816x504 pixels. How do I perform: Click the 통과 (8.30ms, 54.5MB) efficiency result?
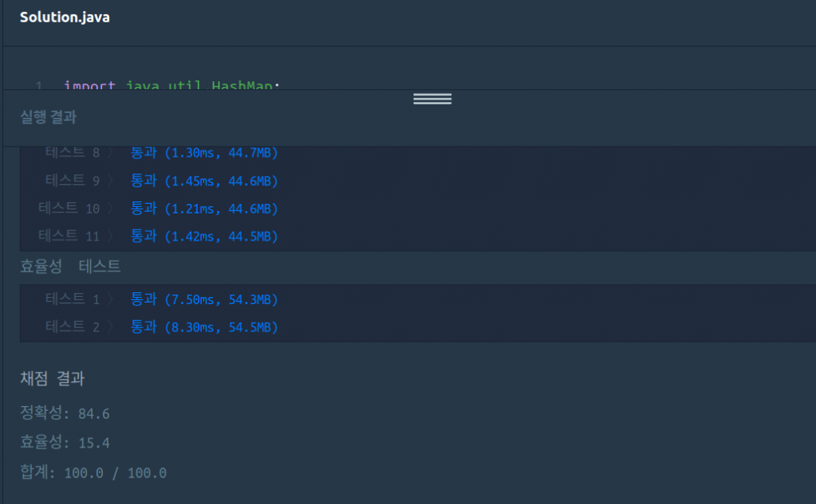click(204, 326)
